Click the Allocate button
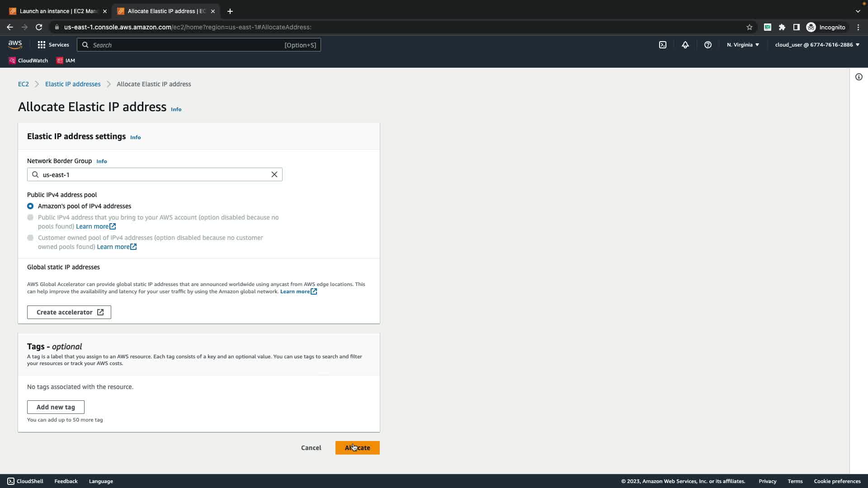 coord(357,448)
